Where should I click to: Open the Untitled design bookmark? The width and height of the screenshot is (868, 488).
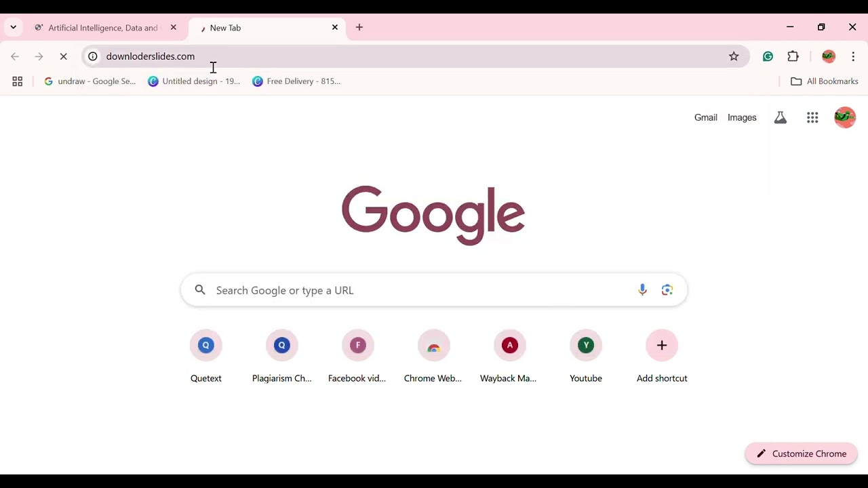[x=194, y=81]
